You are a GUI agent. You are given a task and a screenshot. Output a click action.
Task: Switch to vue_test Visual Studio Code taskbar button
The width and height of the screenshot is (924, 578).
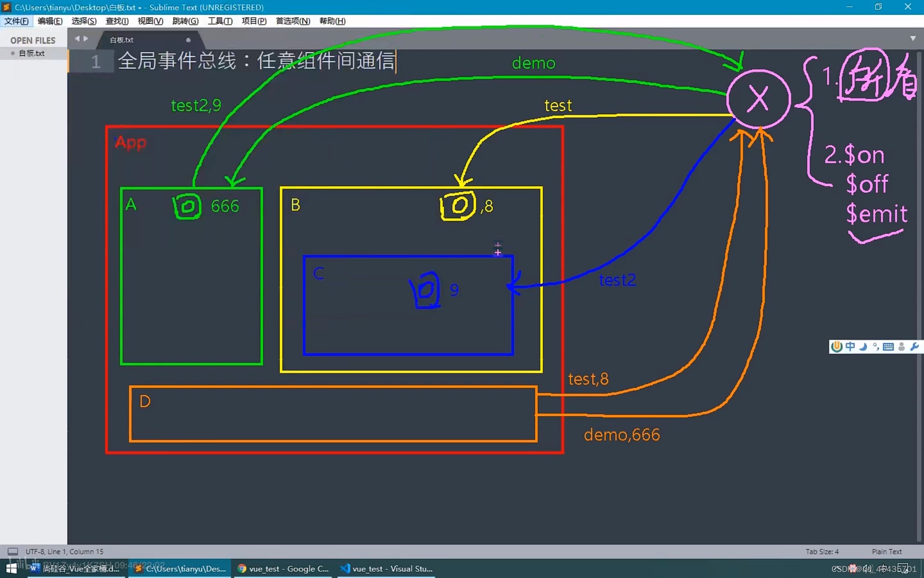(386, 569)
